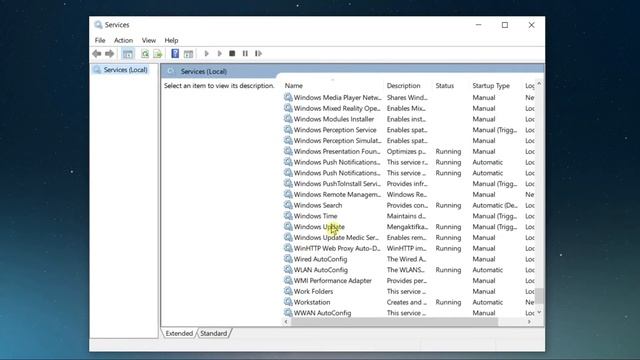Image resolution: width=640 pixels, height=360 pixels.
Task: Click gear icon of WMI Performance Adapter
Action: (288, 280)
